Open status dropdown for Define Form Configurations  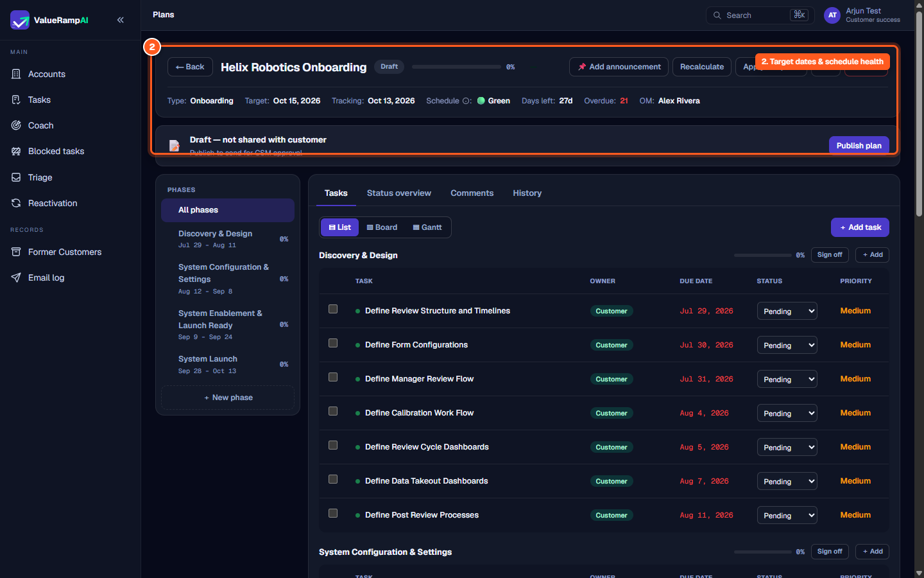[787, 346]
